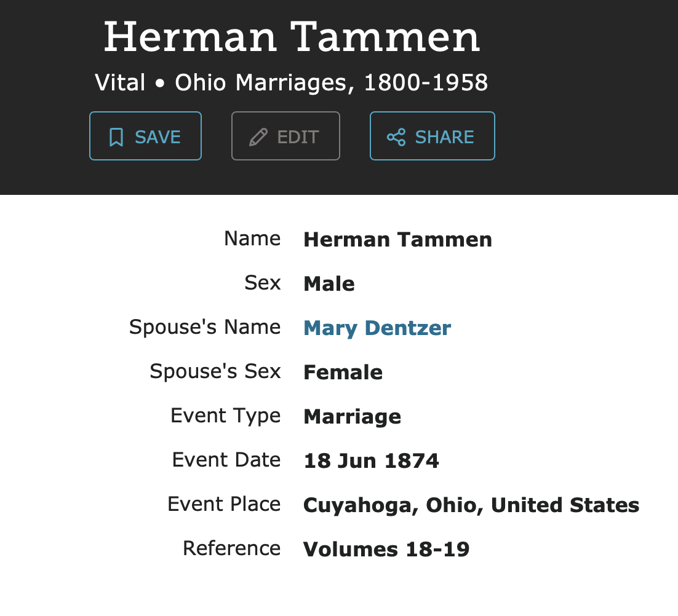Click the Event Date field label

tap(226, 460)
